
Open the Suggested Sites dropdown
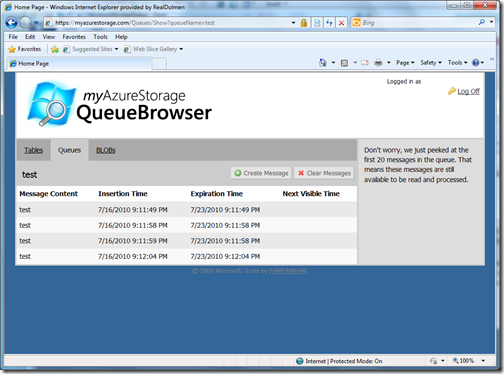90,49
